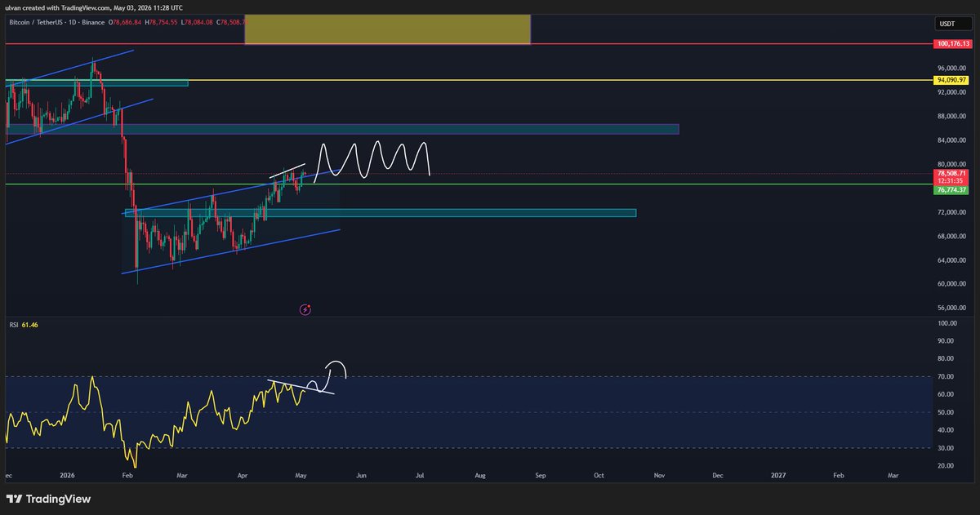Click the yellow highlighted zone rectangle at top
The image size is (980, 515).
click(x=388, y=29)
